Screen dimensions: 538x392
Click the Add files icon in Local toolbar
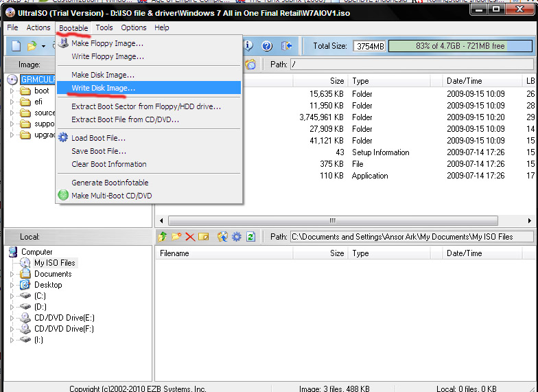tap(222, 236)
